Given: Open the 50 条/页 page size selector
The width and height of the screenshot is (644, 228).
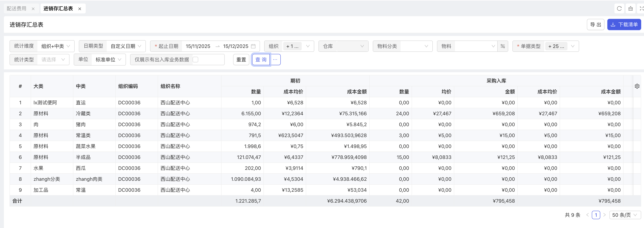Looking at the screenshot, I should 624,215.
